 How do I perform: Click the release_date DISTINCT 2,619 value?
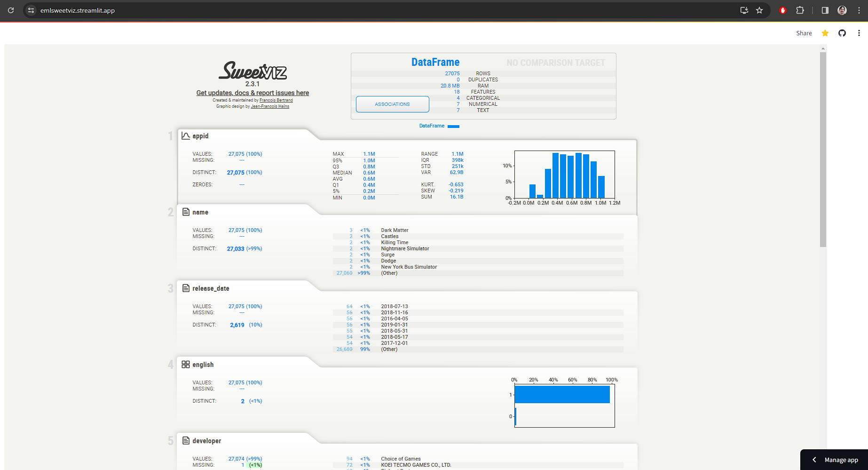point(237,325)
